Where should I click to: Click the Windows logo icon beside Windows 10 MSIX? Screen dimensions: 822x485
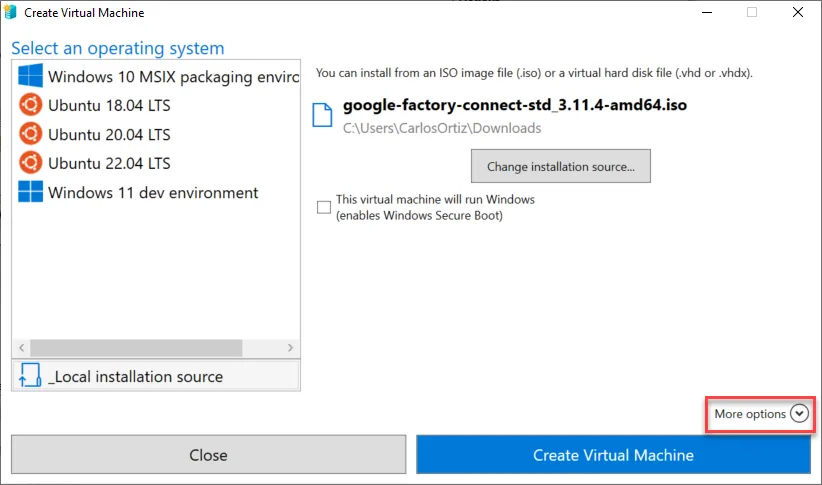[30, 76]
